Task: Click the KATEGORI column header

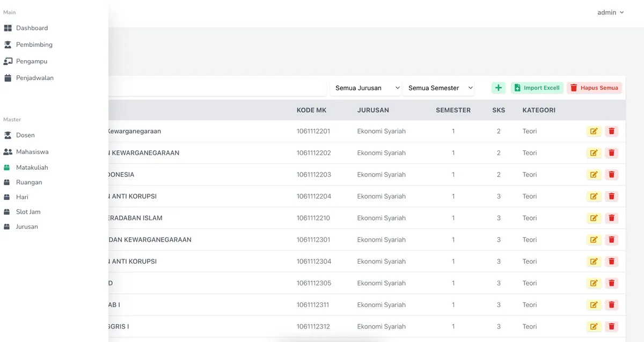Action: click(x=539, y=110)
